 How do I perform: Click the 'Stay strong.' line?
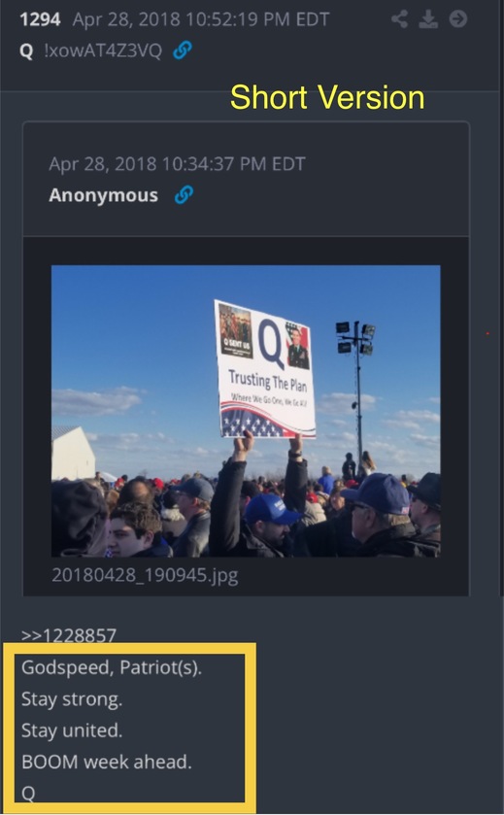coord(72,699)
